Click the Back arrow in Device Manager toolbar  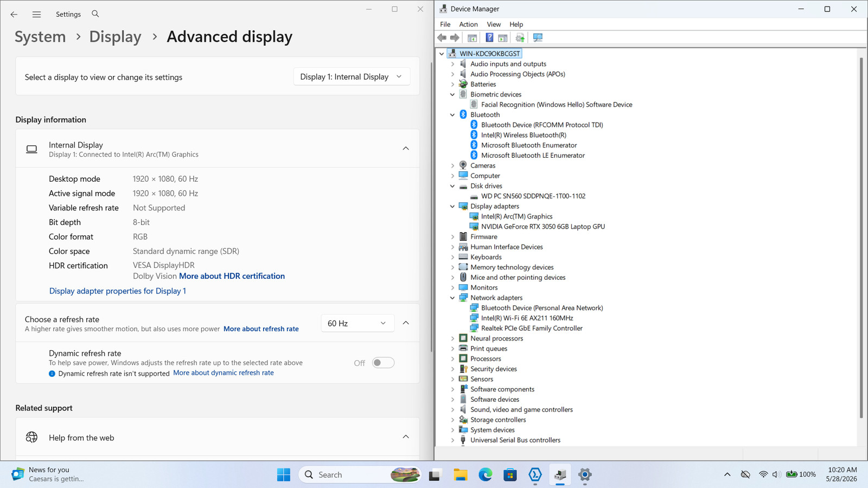[x=442, y=38]
